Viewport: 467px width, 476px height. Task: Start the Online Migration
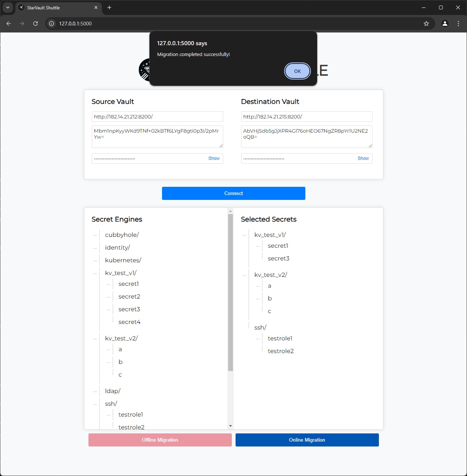(307, 440)
